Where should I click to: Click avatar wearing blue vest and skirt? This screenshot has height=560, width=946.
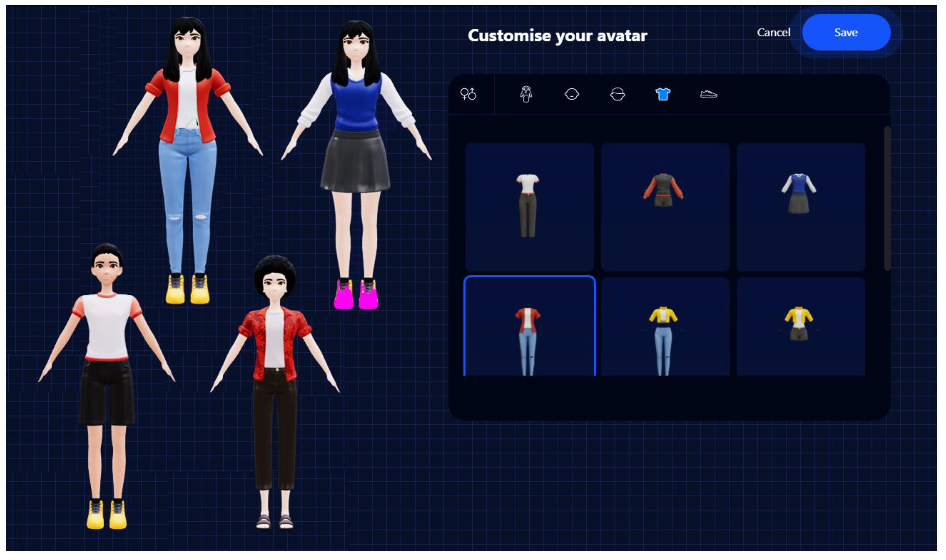[x=356, y=165]
